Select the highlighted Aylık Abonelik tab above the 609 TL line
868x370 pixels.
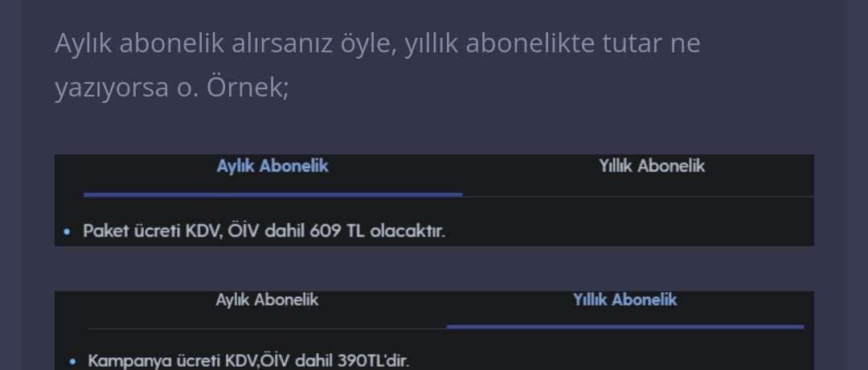[x=272, y=166]
